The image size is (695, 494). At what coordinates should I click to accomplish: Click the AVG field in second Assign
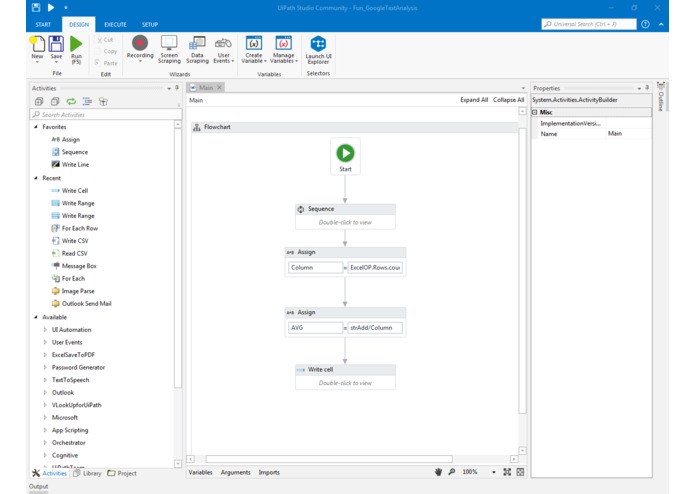click(x=316, y=328)
